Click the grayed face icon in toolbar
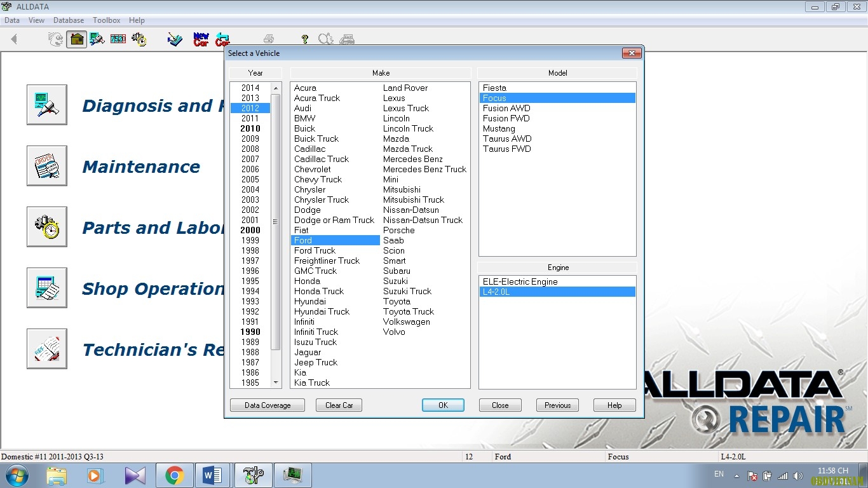This screenshot has height=488, width=868. pos(56,39)
